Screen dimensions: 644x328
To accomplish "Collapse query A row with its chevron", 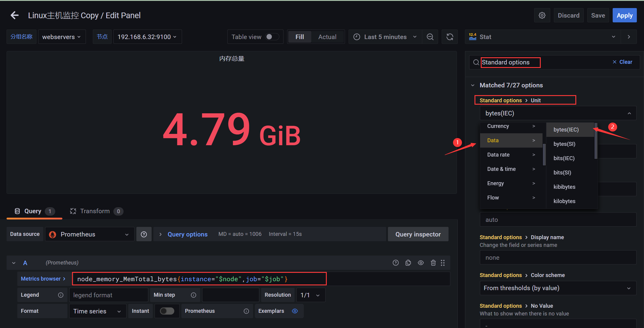I will click(x=14, y=263).
